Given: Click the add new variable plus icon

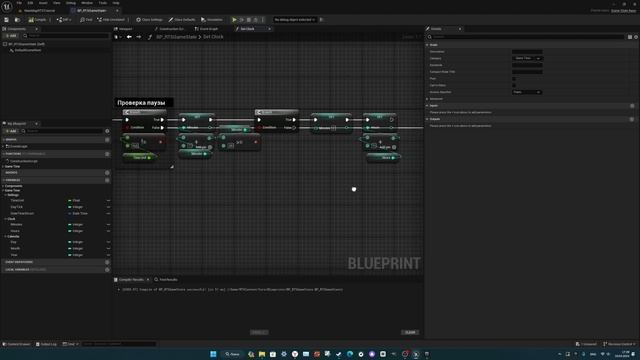Looking at the screenshot, I should [107, 180].
